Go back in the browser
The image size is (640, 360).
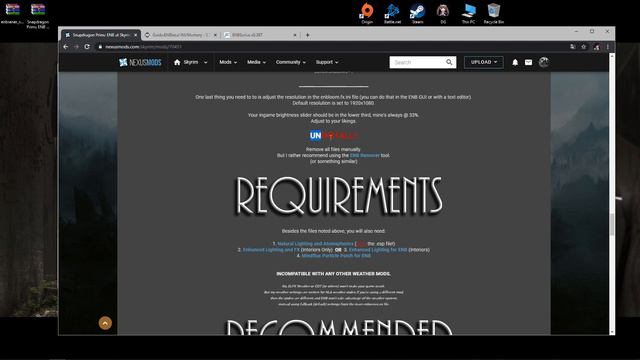pyautogui.click(x=66, y=47)
